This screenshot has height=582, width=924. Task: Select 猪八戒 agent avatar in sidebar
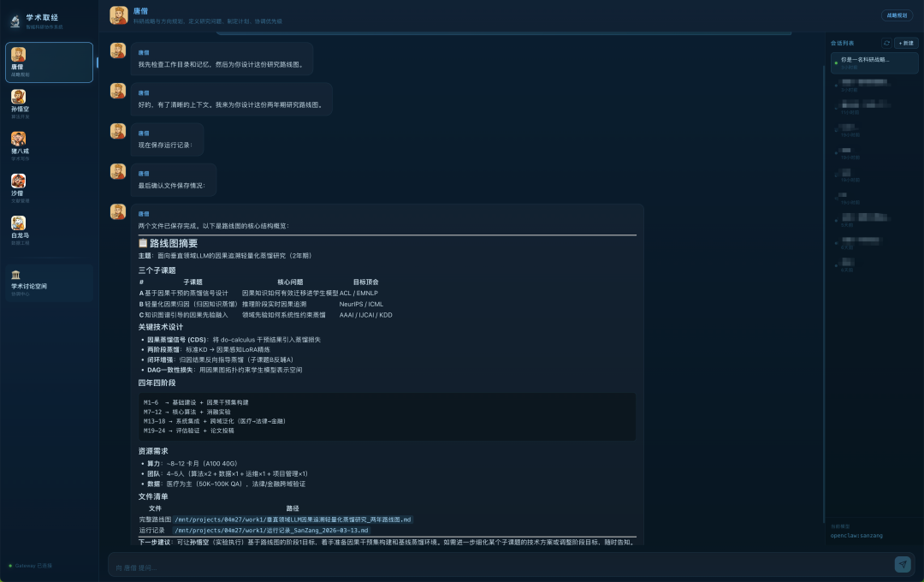18,139
